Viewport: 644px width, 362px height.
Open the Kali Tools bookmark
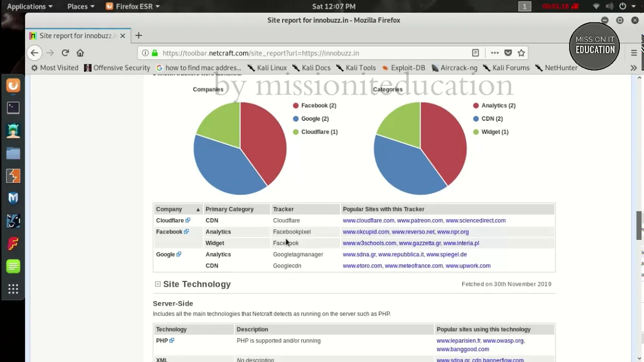pyautogui.click(x=356, y=68)
